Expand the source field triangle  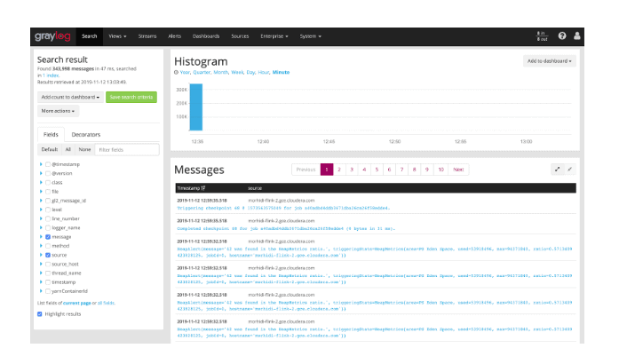pyautogui.click(x=41, y=255)
